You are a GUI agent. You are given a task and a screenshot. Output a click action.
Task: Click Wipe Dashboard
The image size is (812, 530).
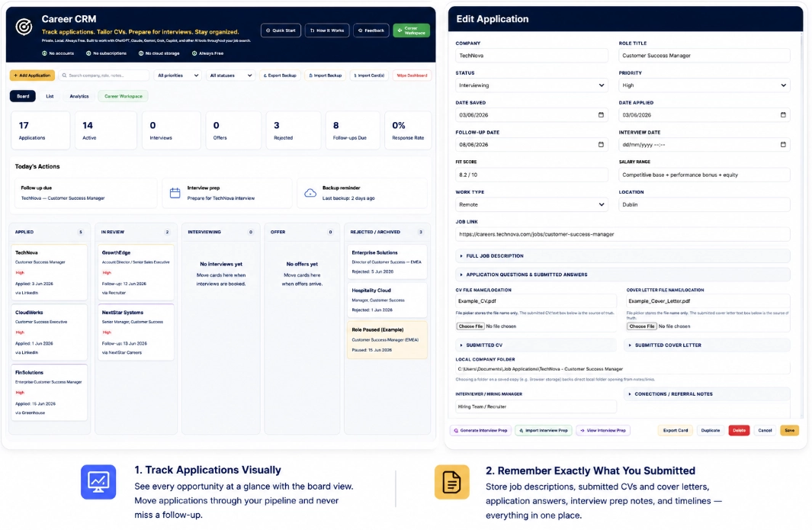pos(412,75)
